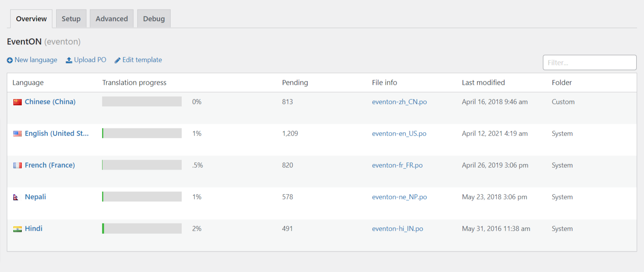Open the Debug tab

(154, 19)
